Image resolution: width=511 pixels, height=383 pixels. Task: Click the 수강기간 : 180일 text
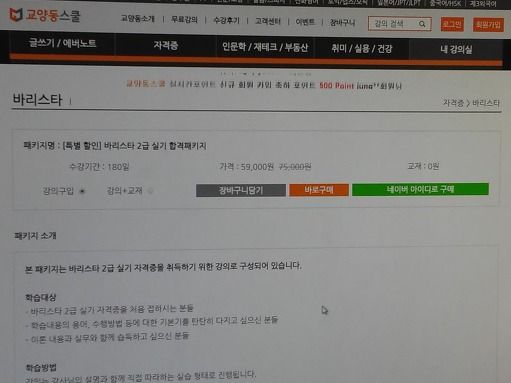pos(99,166)
